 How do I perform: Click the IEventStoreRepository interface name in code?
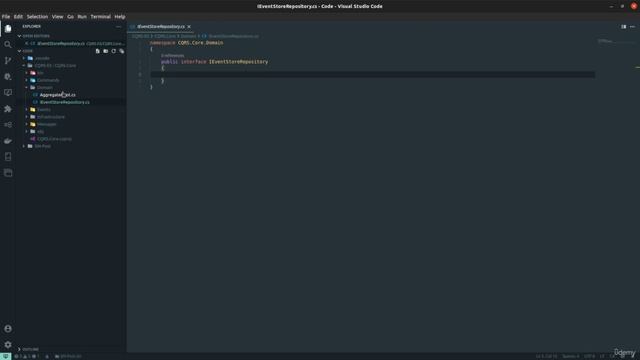pos(238,62)
